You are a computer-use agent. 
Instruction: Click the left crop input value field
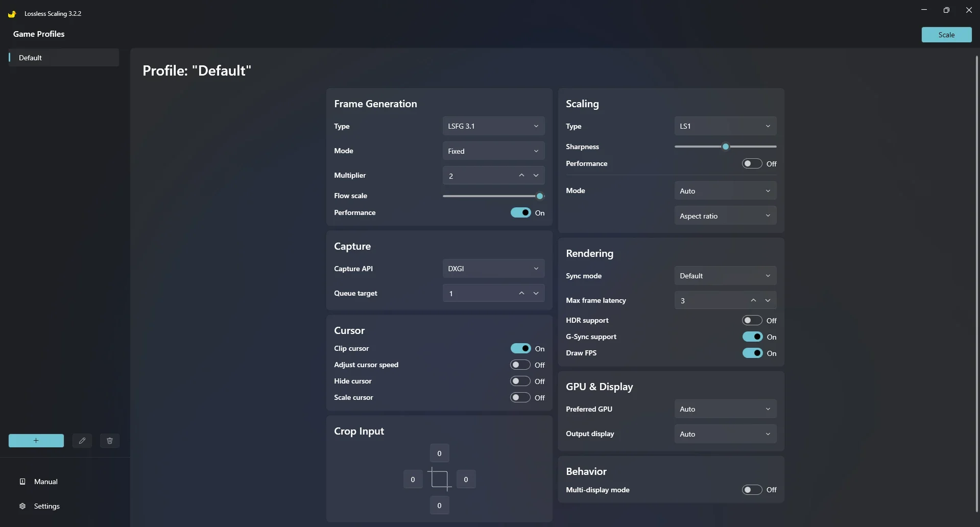413,480
